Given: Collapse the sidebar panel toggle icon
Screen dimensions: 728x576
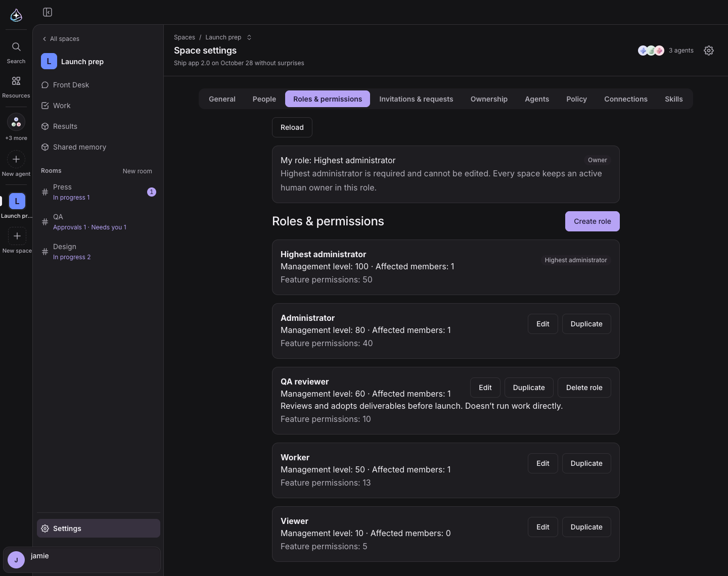Looking at the screenshot, I should pyautogui.click(x=48, y=12).
